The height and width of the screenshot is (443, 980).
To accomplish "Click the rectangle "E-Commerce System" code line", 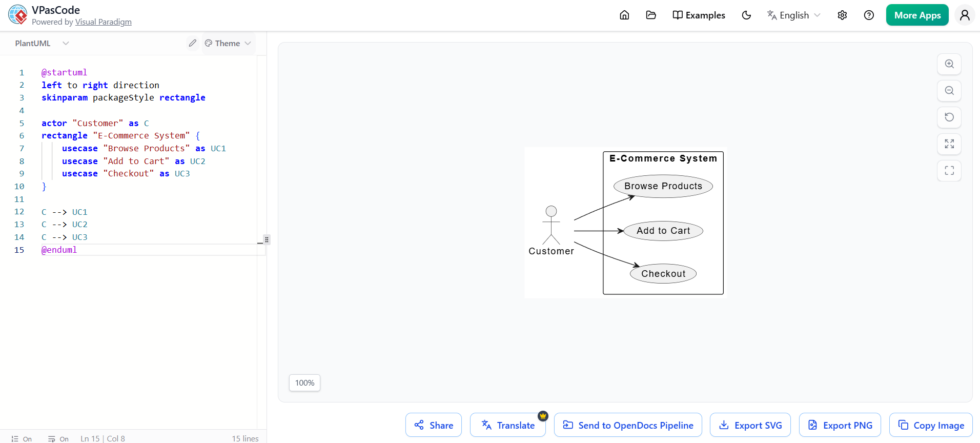I will click(121, 135).
